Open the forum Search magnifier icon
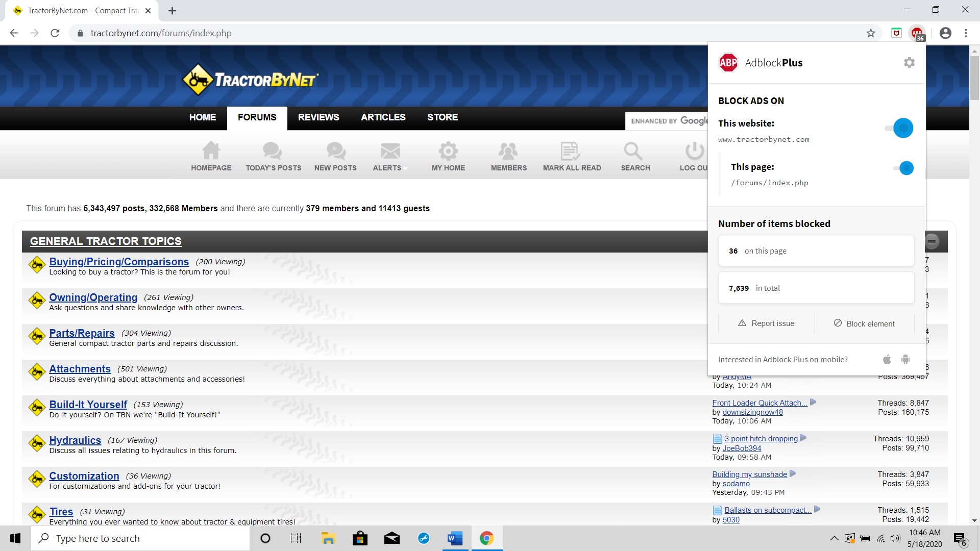 (x=633, y=152)
